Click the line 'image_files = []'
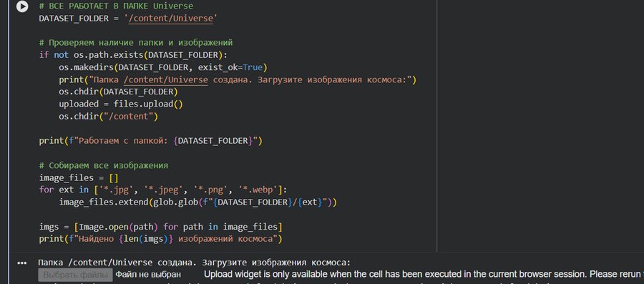The height and width of the screenshot is (284, 644). tap(79, 178)
